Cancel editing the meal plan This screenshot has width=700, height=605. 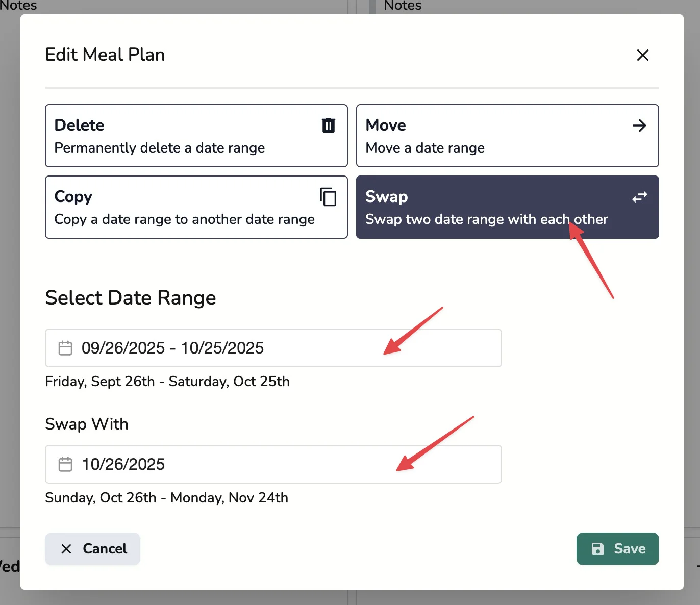point(92,549)
